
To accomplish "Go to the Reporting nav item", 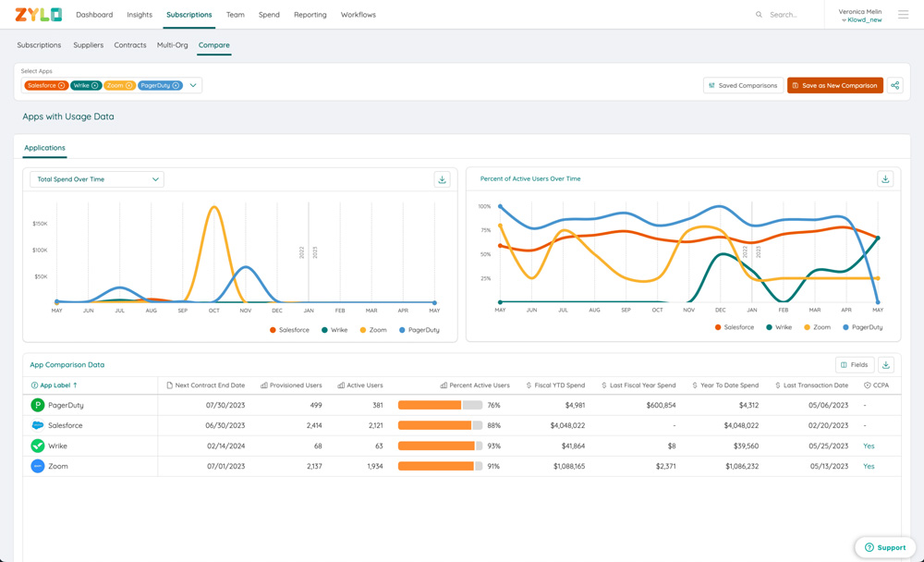I will point(310,15).
